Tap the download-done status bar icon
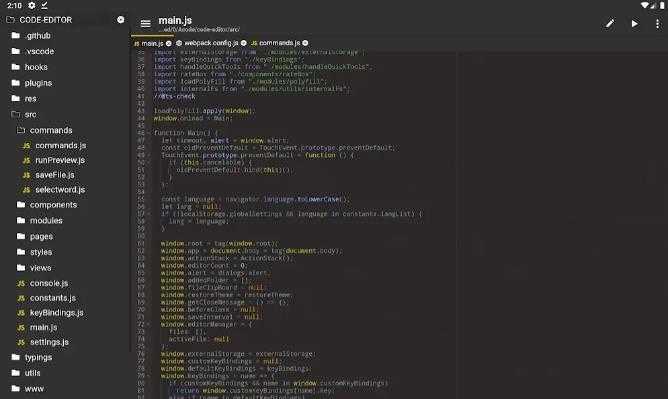Viewport: 668px width, 399px height. coord(44,6)
